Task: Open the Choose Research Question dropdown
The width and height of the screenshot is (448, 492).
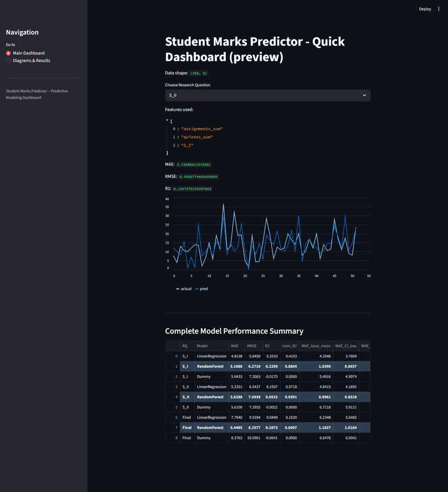Action: [267, 95]
